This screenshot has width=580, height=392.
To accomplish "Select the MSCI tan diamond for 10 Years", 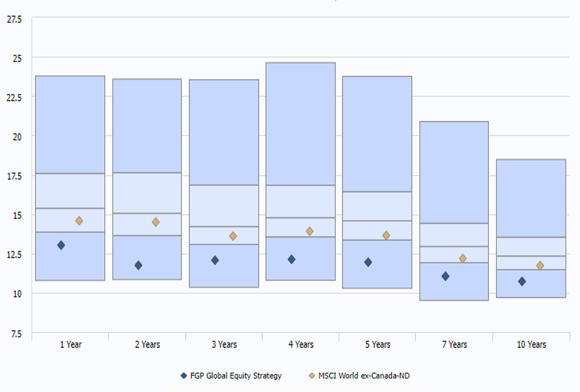I will [x=540, y=266].
